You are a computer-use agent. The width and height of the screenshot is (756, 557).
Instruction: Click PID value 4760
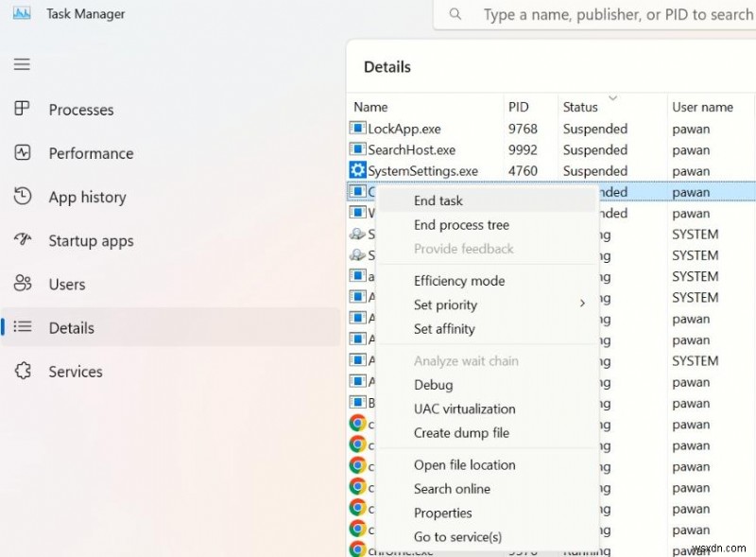[523, 171]
